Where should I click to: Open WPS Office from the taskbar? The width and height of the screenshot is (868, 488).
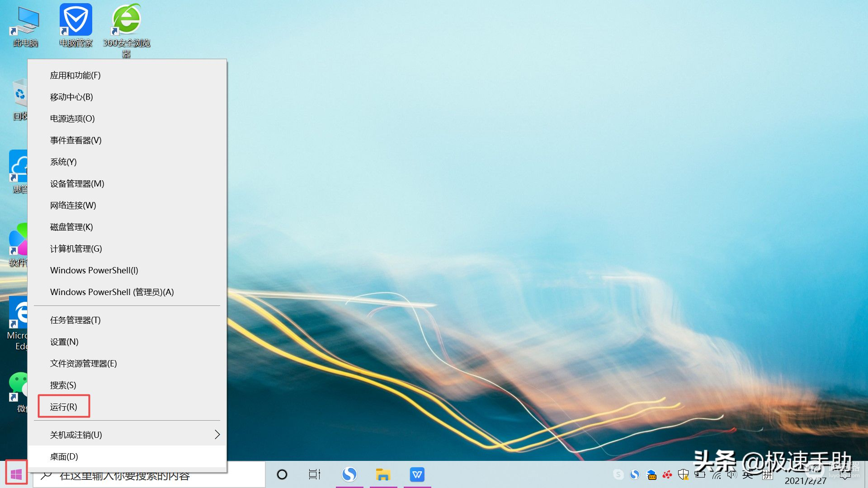(x=417, y=474)
